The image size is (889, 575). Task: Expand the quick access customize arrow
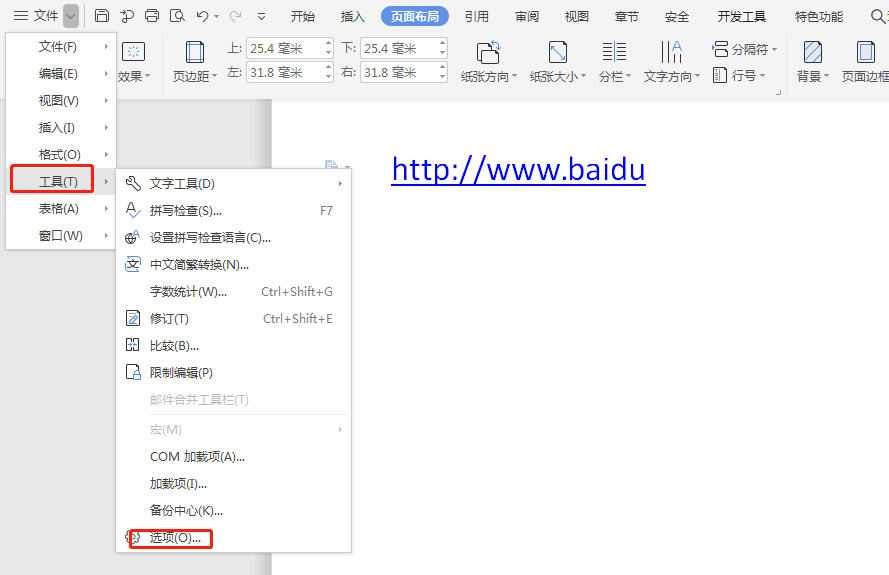click(261, 16)
